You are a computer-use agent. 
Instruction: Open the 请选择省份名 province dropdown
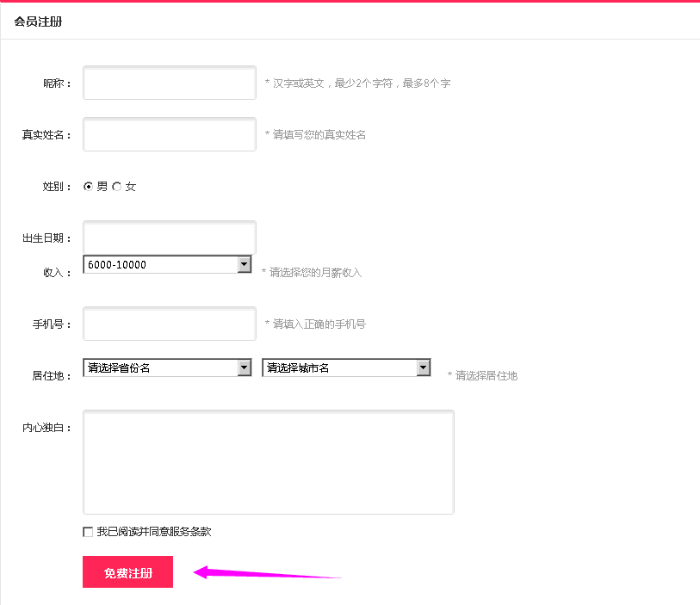(160, 368)
